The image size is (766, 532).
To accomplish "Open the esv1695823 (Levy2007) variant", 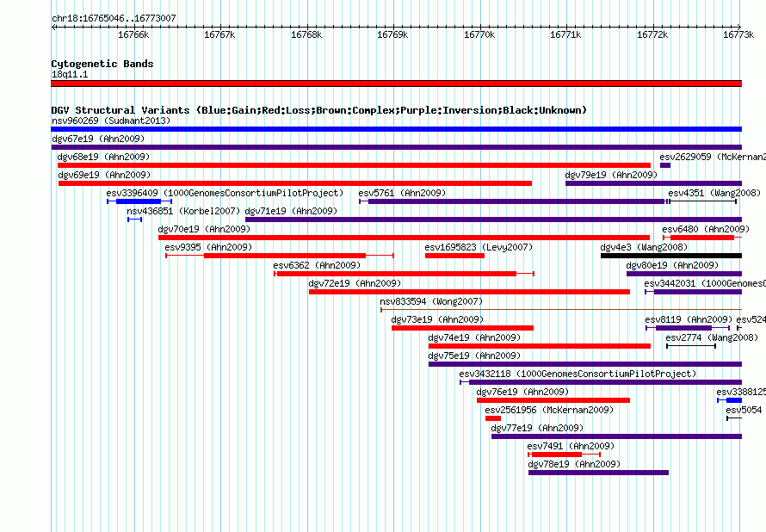I will click(x=479, y=247).
